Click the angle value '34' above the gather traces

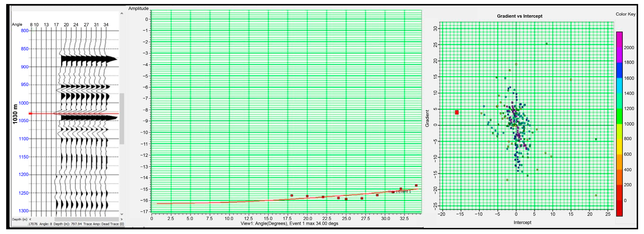[106, 24]
